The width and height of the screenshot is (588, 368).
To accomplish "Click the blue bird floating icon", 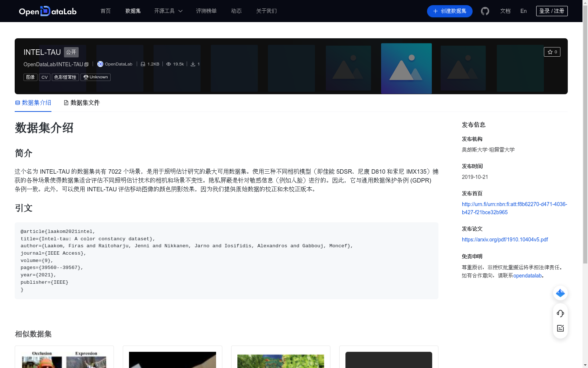I will click(x=560, y=293).
